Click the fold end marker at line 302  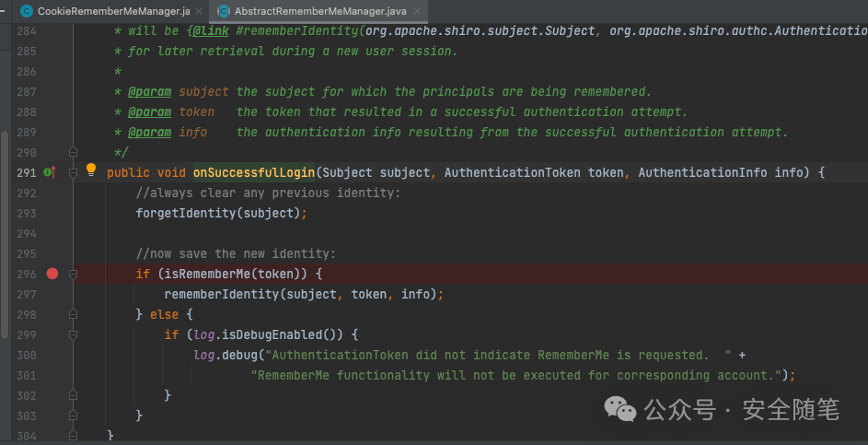pos(73,395)
